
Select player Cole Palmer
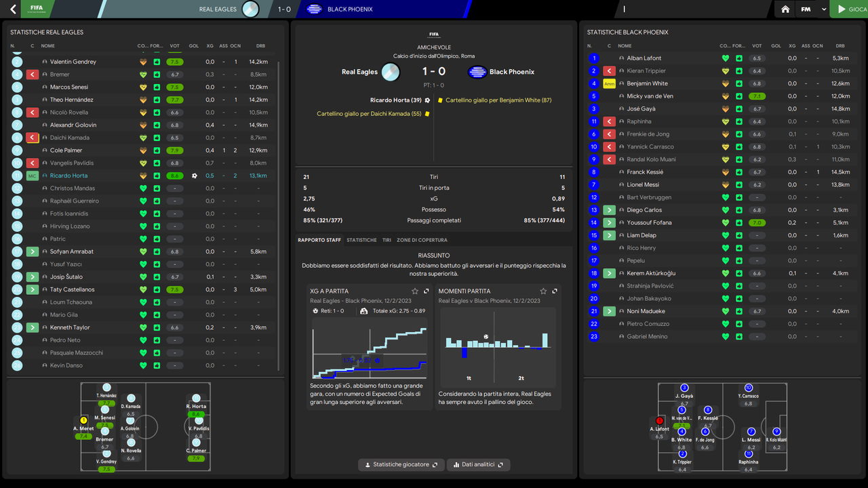point(66,150)
